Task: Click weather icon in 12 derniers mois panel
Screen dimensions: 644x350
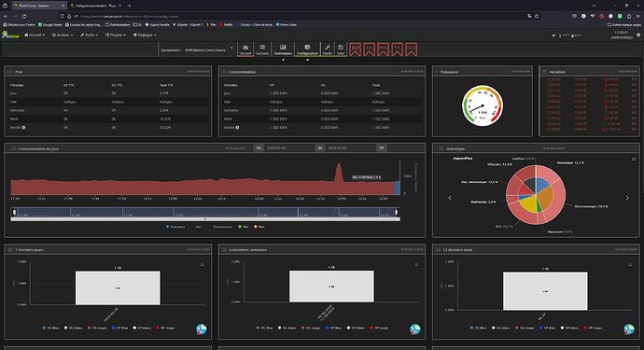Action: pyautogui.click(x=629, y=329)
